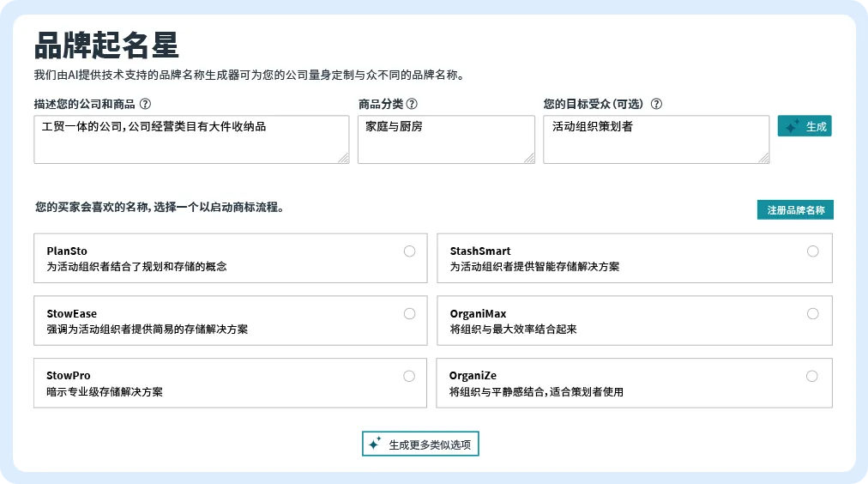Click the 品牌起名星 page title

click(106, 45)
